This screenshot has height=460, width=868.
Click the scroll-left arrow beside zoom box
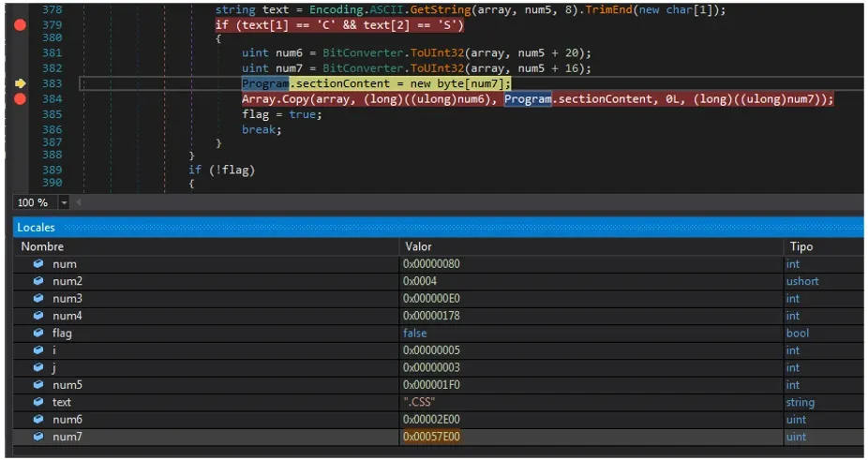(x=78, y=202)
